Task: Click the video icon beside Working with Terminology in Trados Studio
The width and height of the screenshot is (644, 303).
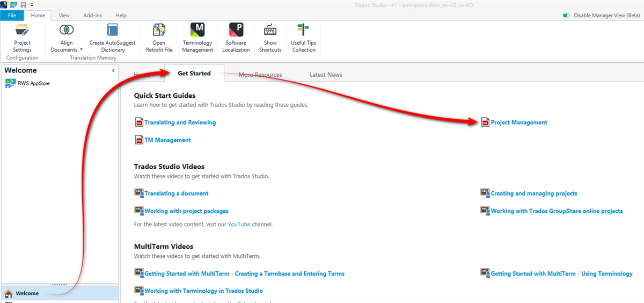Action: [139, 290]
